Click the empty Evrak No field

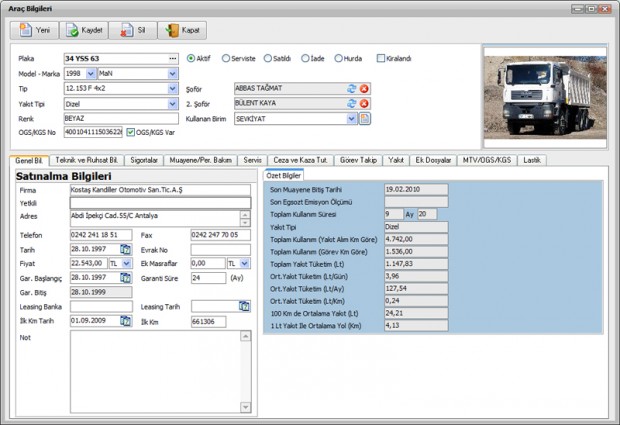pos(220,250)
